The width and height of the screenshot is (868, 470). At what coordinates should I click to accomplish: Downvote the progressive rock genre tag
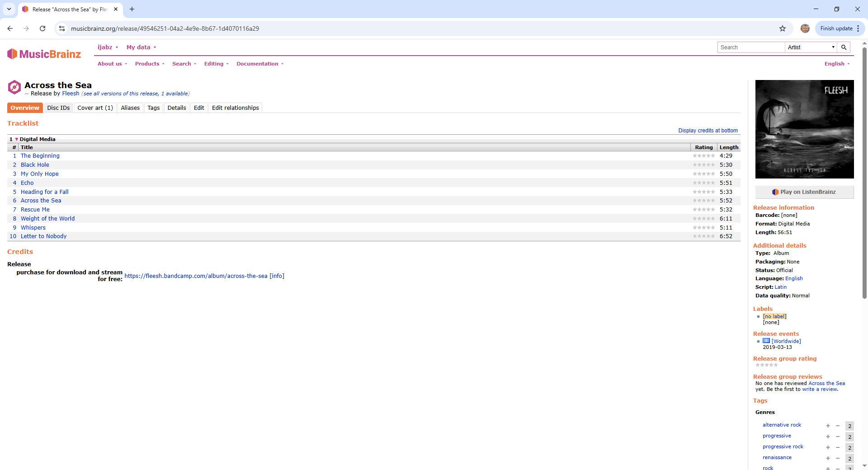point(838,447)
